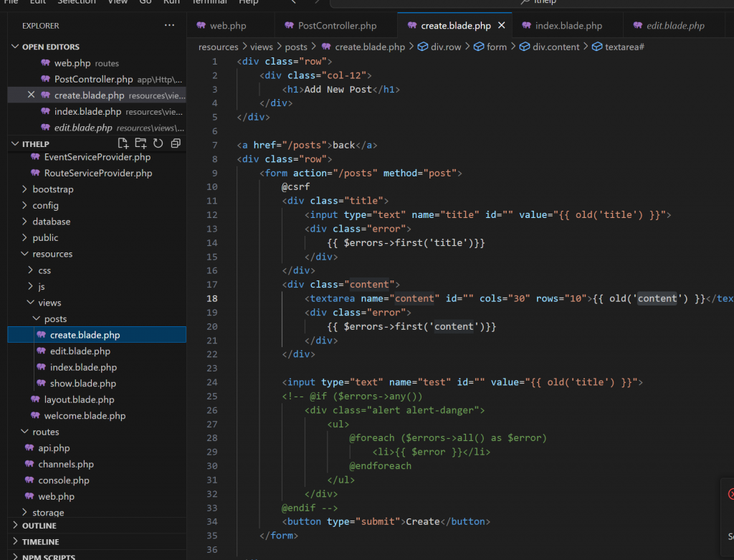Click the red error icon at right edge
Image resolution: width=734 pixels, height=560 pixels.
click(730, 494)
